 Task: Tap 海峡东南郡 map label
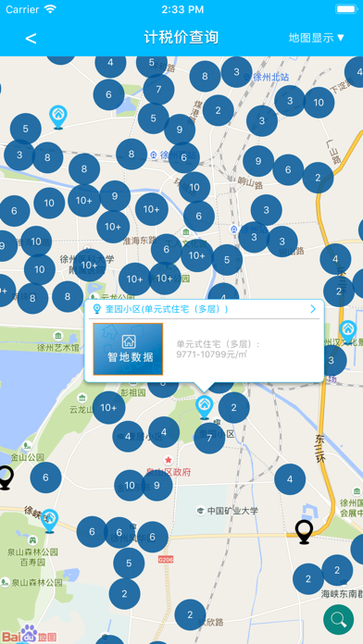(342, 594)
